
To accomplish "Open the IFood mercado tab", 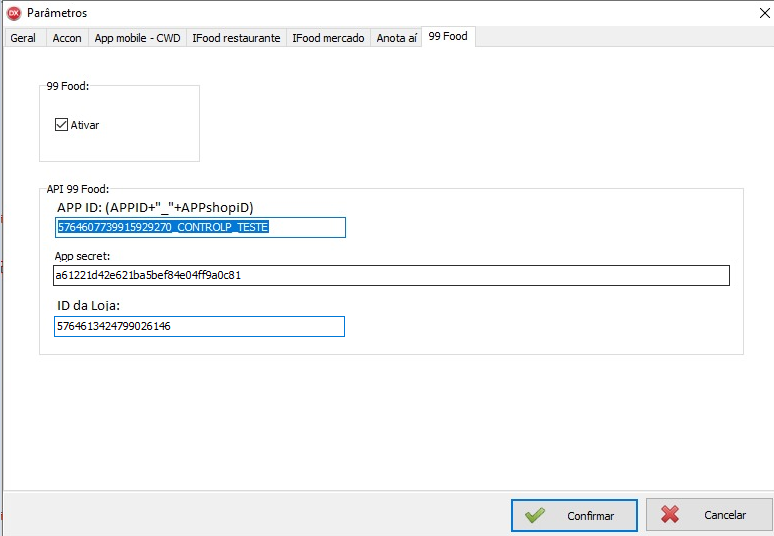I will (x=329, y=38).
